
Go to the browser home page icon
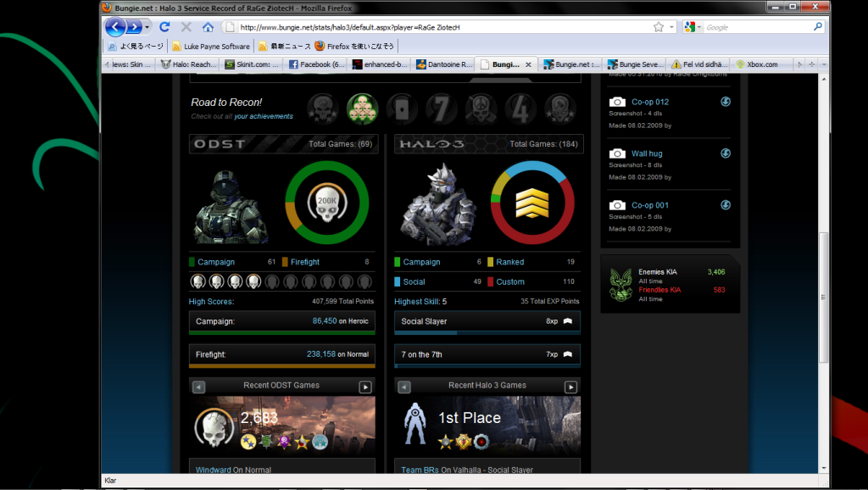point(208,27)
